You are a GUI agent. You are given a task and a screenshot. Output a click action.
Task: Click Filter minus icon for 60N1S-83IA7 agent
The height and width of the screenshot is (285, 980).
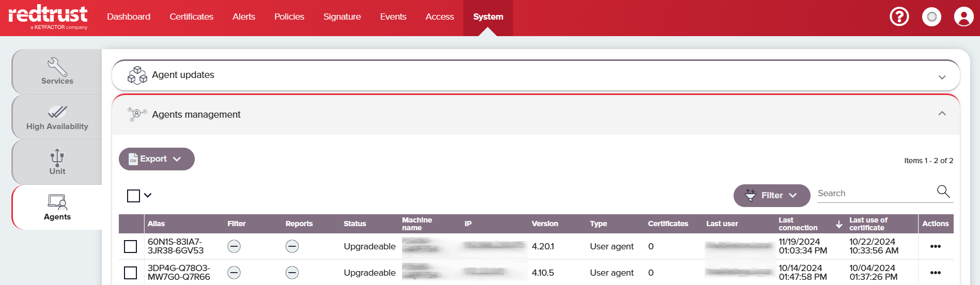click(234, 247)
